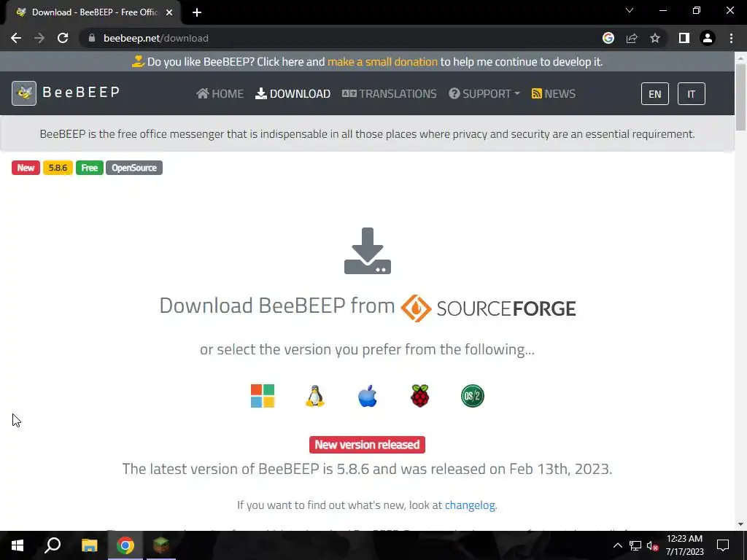This screenshot has height=560, width=747.
Task: Open network status tray icon
Action: (x=635, y=545)
